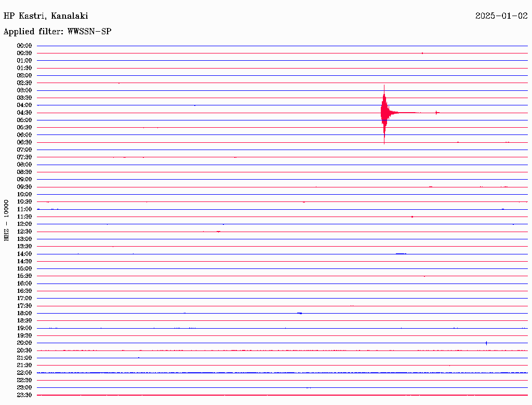Select the 15:30 time label
The width and height of the screenshot is (532, 405).
coord(24,276)
